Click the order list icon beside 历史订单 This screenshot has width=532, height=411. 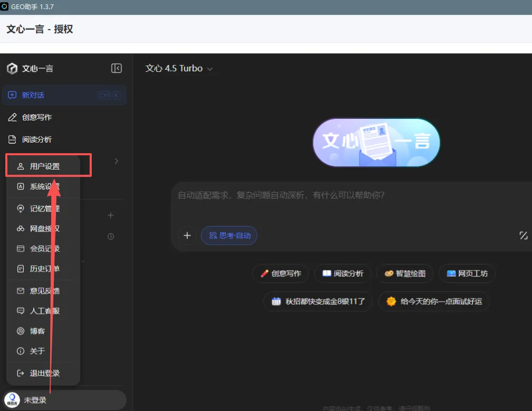21,269
